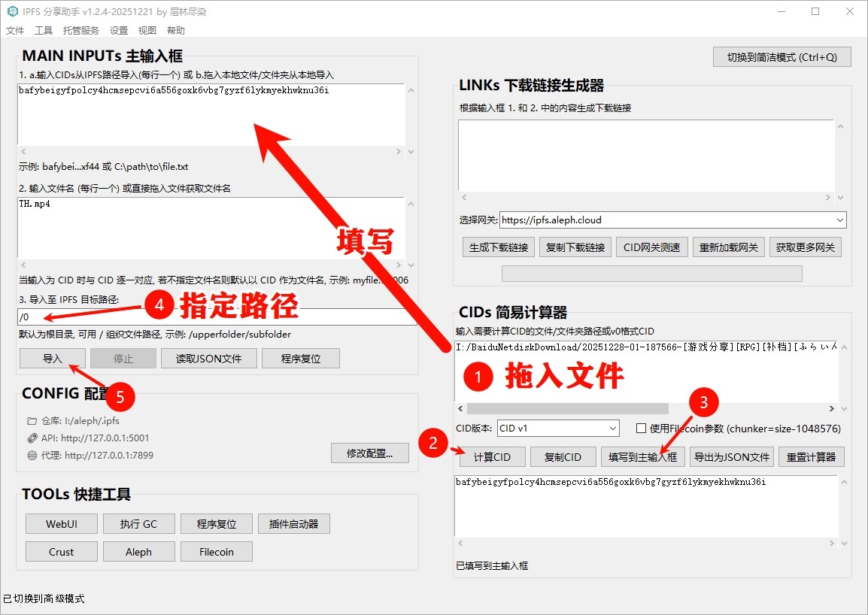The image size is (868, 615).
Task: Click the 修改配置... button
Action: [x=370, y=453]
